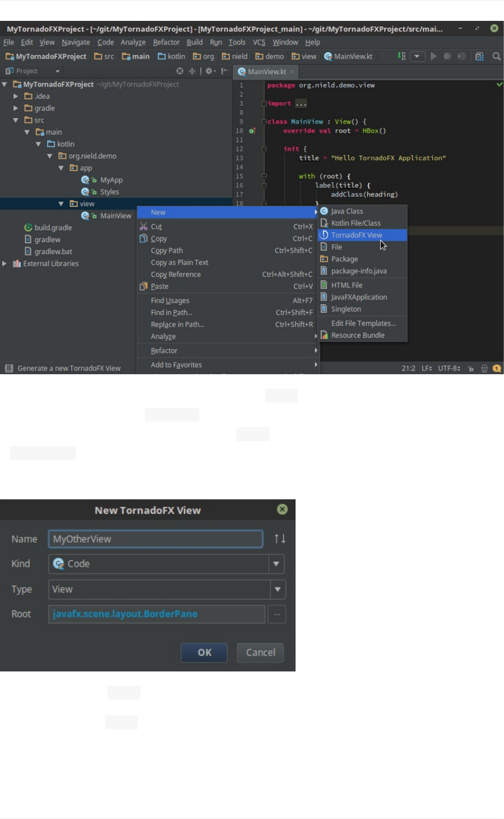
Task: Close the MainView.kt editor tab
Action: [x=292, y=72]
